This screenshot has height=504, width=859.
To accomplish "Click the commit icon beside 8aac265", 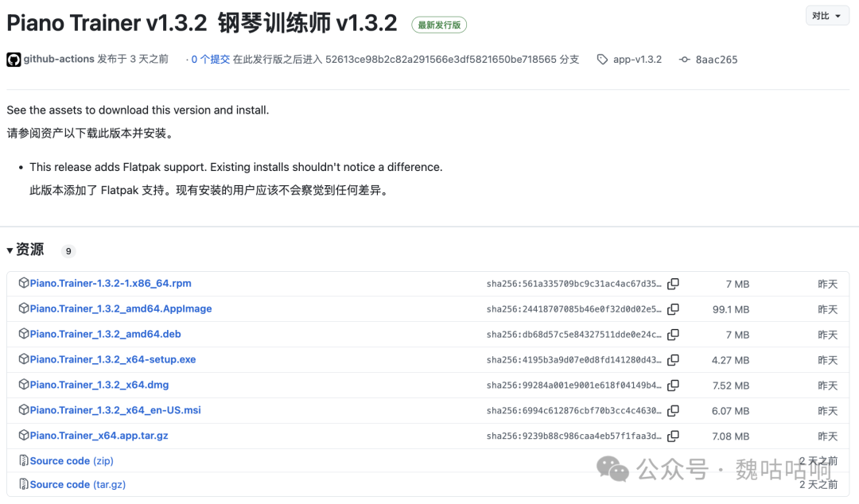I will coord(684,59).
